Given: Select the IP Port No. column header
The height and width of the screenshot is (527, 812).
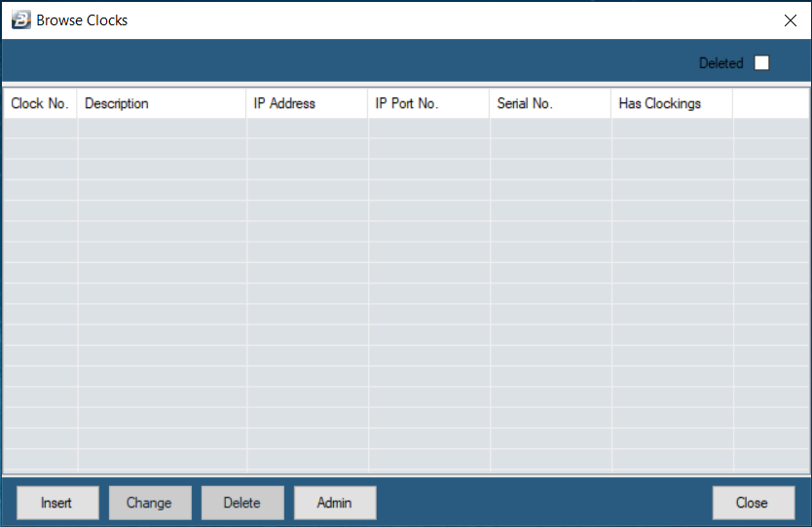Looking at the screenshot, I should coord(428,103).
